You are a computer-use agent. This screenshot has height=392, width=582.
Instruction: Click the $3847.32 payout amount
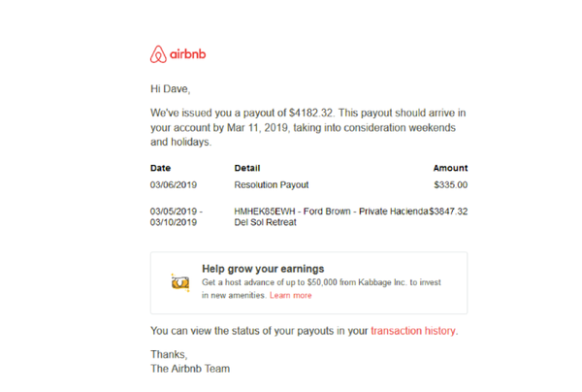click(x=449, y=211)
